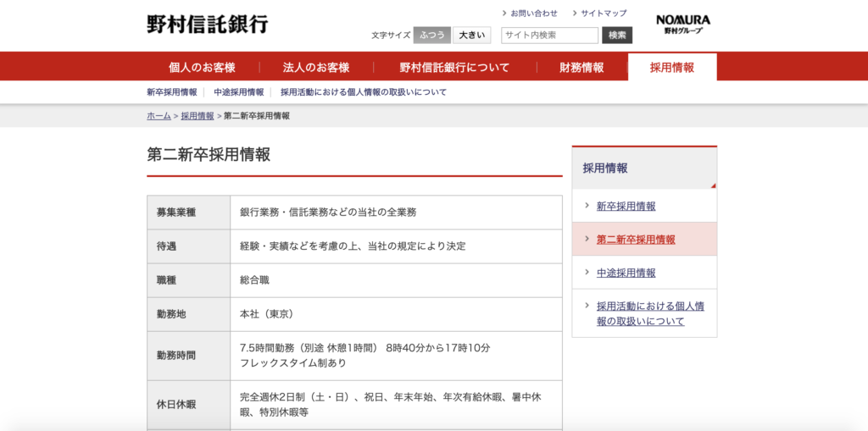Viewport: 868px width, 431px height.
Task: Click the 休日休暇 table header cell
Action: (189, 405)
